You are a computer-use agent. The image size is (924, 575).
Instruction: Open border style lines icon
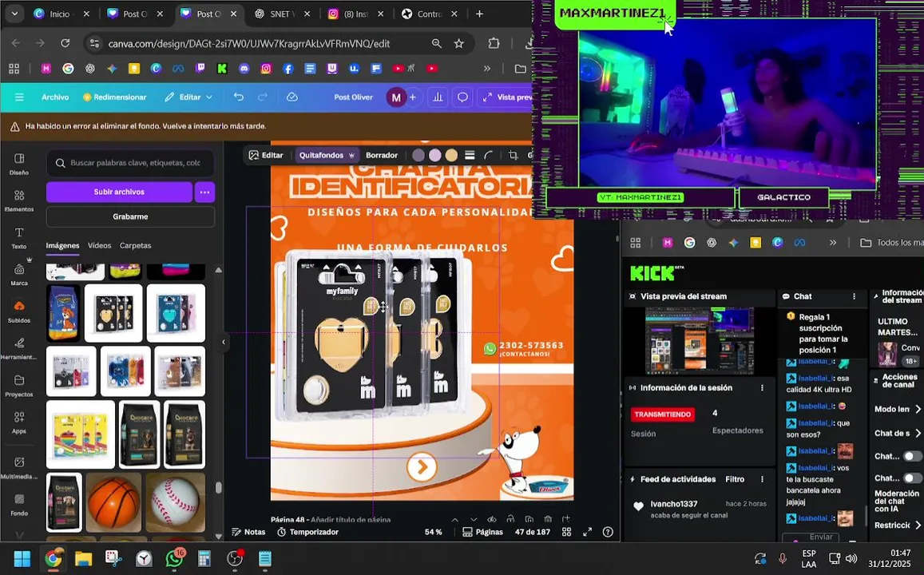click(x=470, y=156)
